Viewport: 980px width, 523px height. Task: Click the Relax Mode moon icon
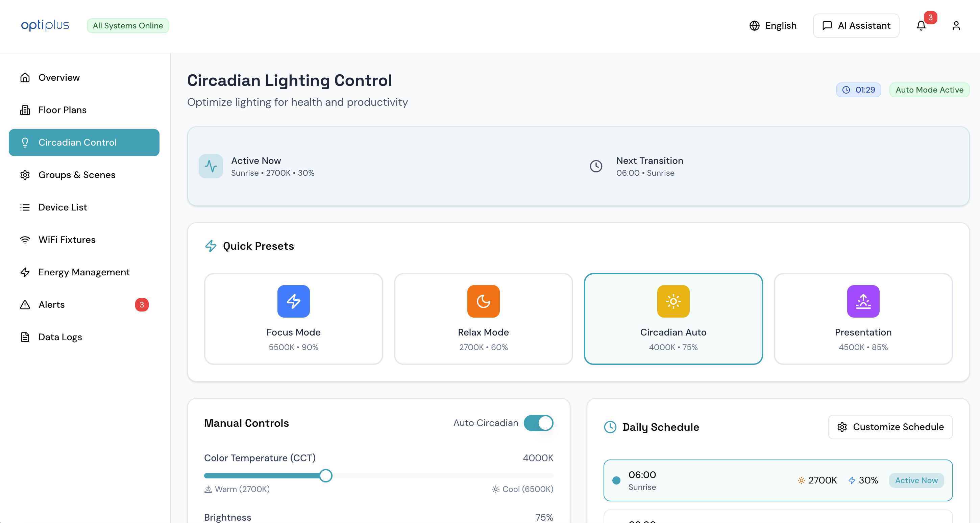click(483, 301)
